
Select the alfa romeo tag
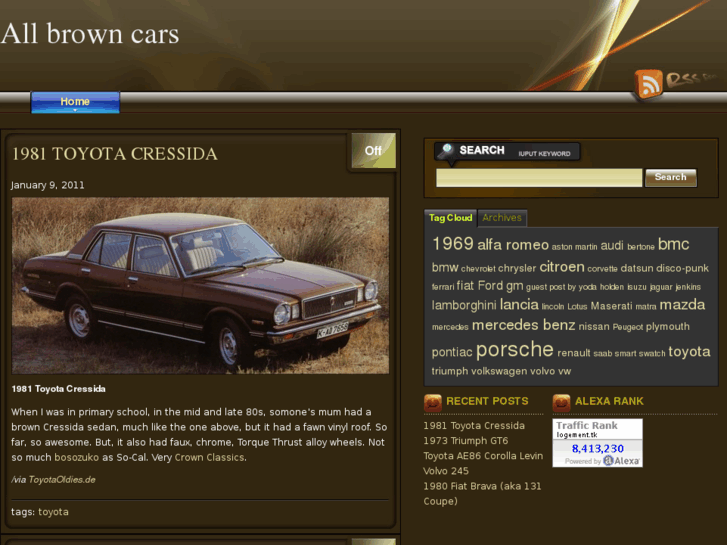coord(513,245)
